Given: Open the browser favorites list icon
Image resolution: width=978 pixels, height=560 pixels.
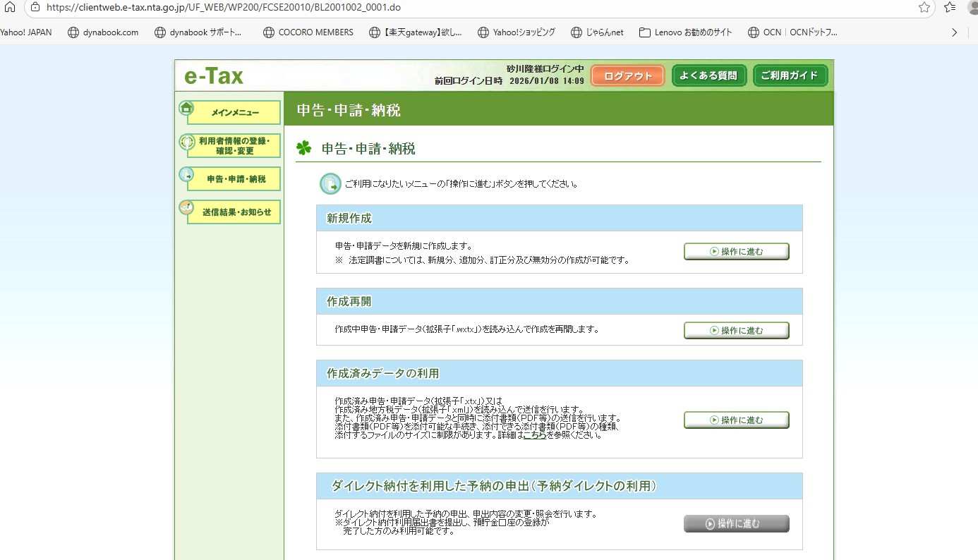Looking at the screenshot, I should pos(950,7).
